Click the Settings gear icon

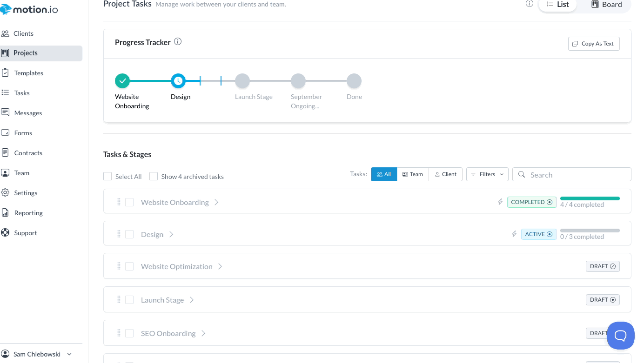pyautogui.click(x=5, y=193)
